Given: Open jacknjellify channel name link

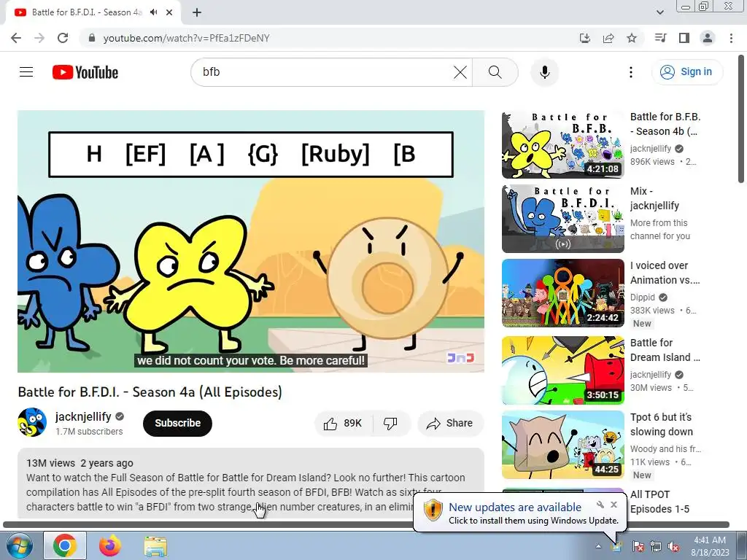Looking at the screenshot, I should click(83, 416).
